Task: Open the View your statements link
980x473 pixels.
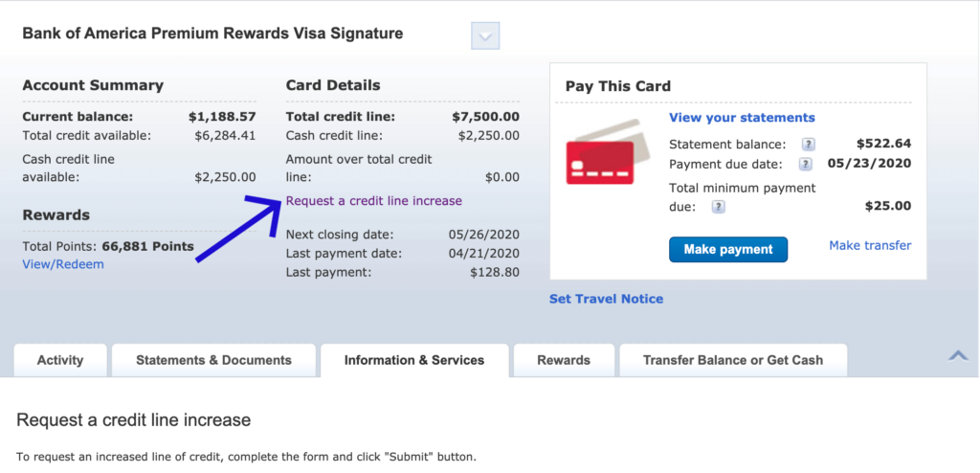Action: 742,118
